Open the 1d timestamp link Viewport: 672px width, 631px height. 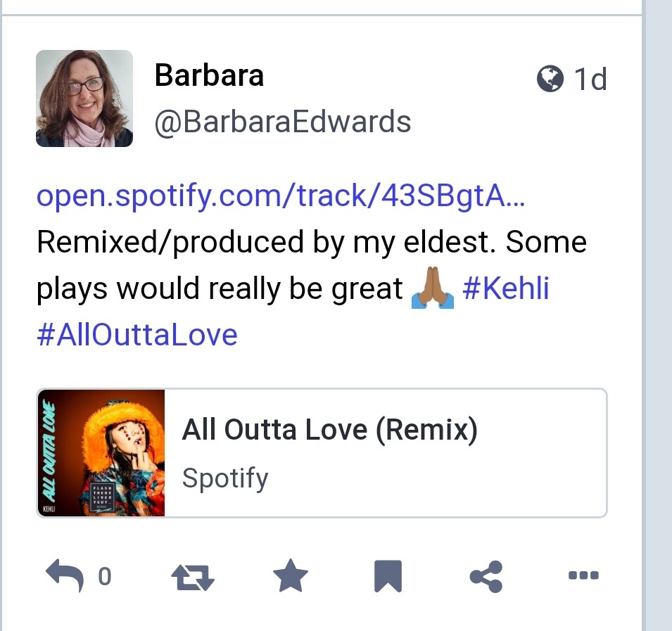click(590, 79)
